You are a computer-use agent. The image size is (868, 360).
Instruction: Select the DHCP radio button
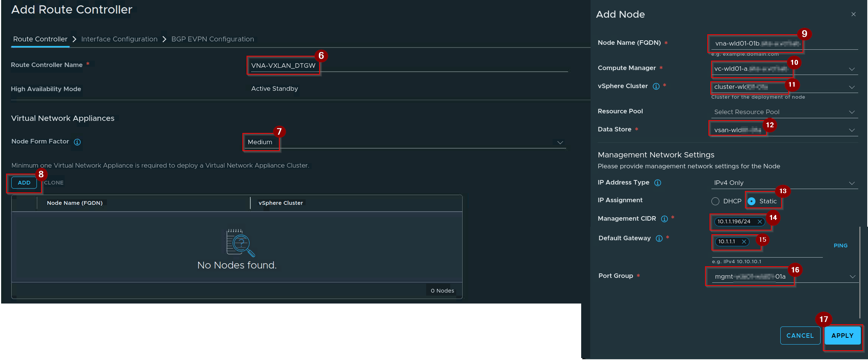715,201
